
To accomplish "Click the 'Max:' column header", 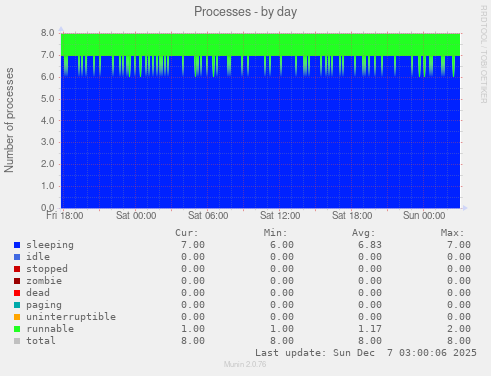I will [452, 233].
